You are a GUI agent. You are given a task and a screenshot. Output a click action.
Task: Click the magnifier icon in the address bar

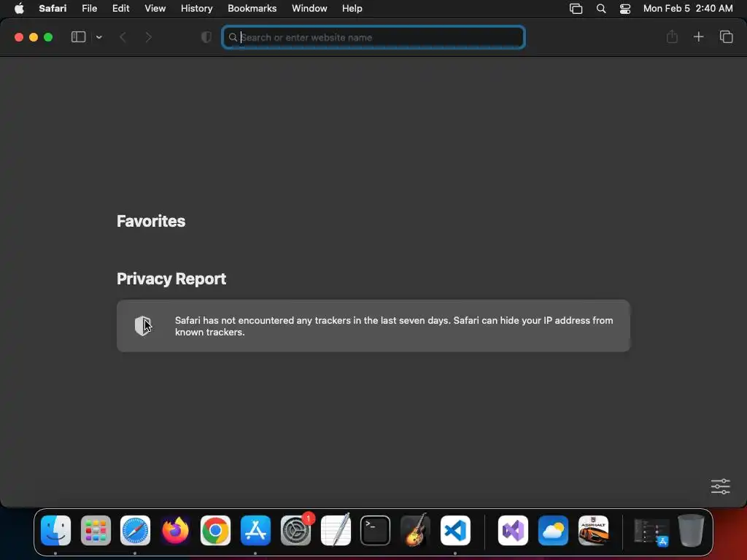tap(233, 37)
